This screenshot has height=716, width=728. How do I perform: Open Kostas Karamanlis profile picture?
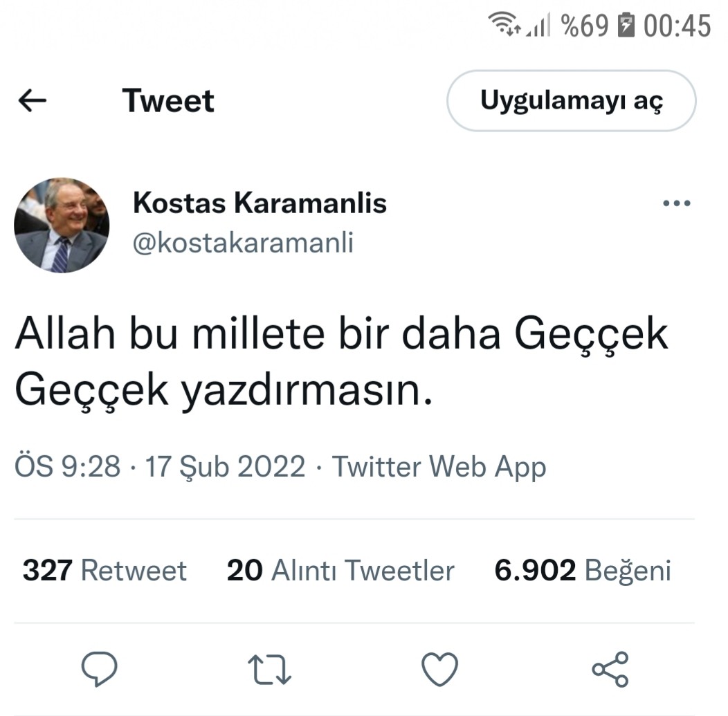[x=62, y=225]
